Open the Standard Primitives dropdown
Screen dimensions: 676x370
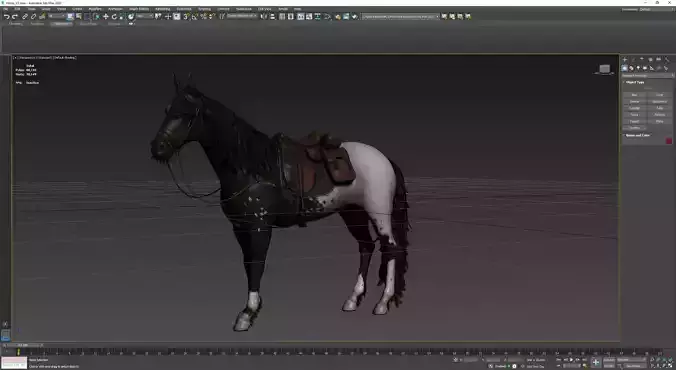click(x=648, y=75)
